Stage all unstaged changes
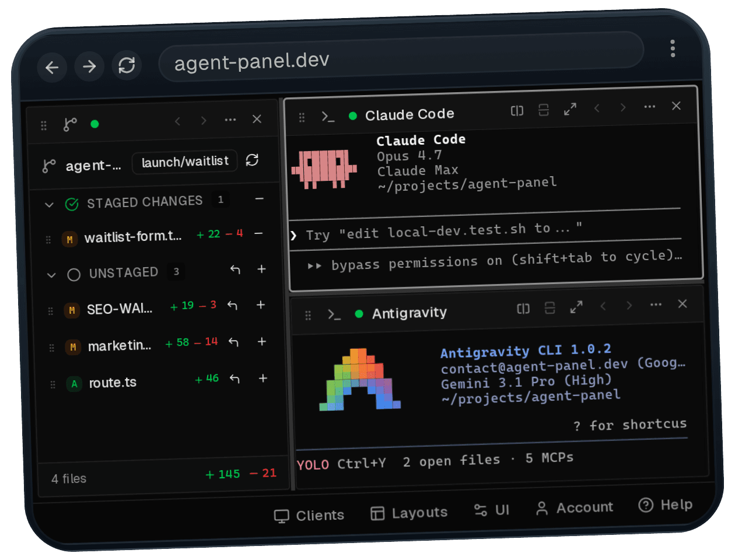Image resolution: width=735 pixels, height=560 pixels. [261, 268]
